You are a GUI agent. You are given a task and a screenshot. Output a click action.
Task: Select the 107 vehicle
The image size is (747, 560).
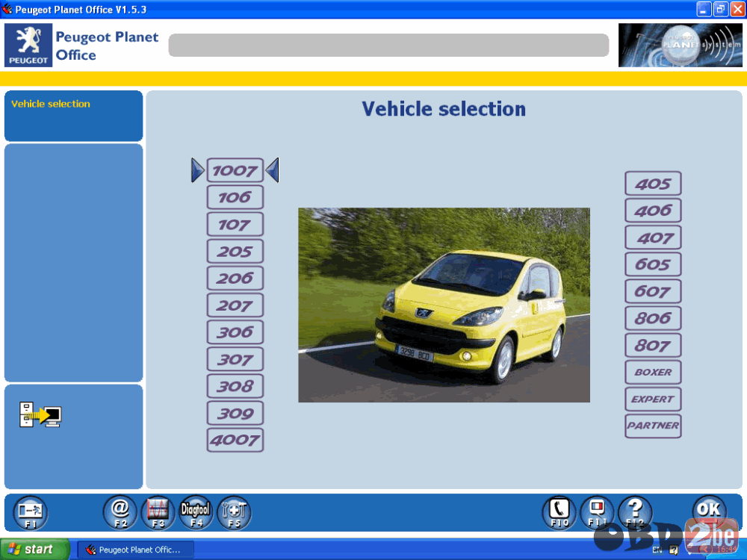(x=235, y=224)
